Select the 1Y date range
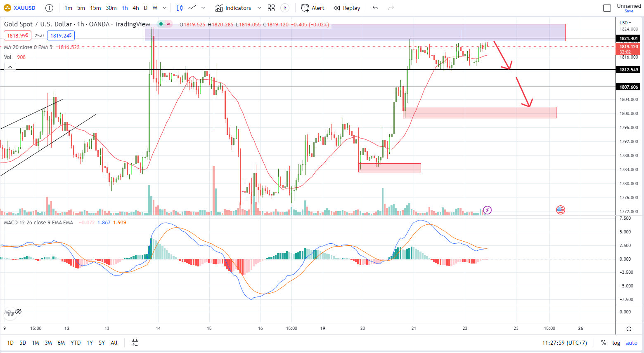Screen dimensions: 644x353 (90, 343)
